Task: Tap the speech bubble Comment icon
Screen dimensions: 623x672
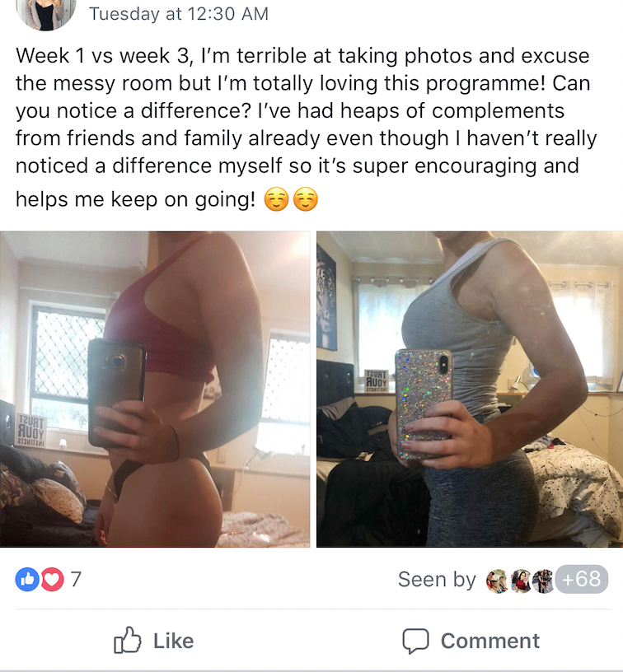Action: 415,642
